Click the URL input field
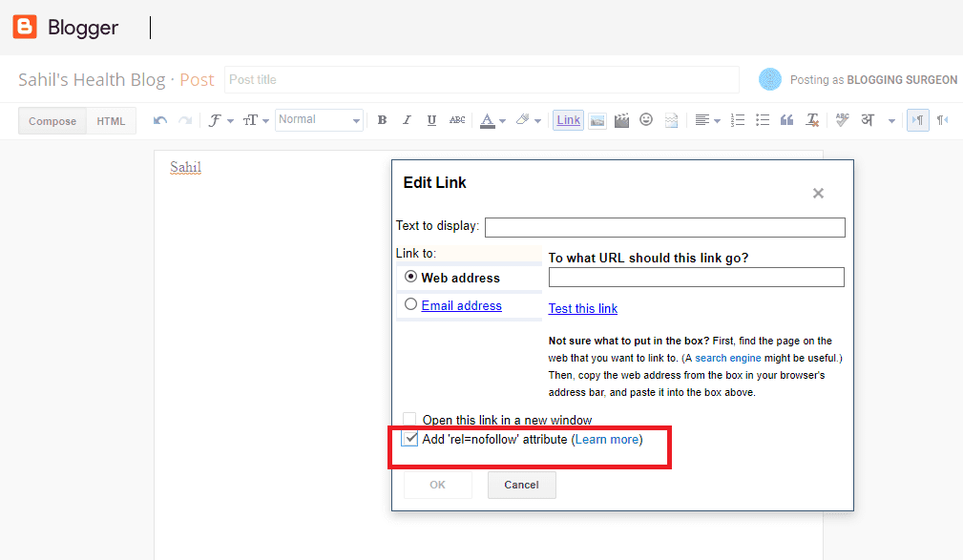This screenshot has height=560, width=963. (x=697, y=277)
